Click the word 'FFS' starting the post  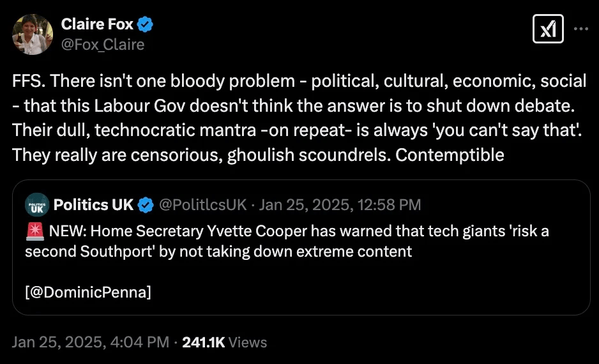[26, 81]
